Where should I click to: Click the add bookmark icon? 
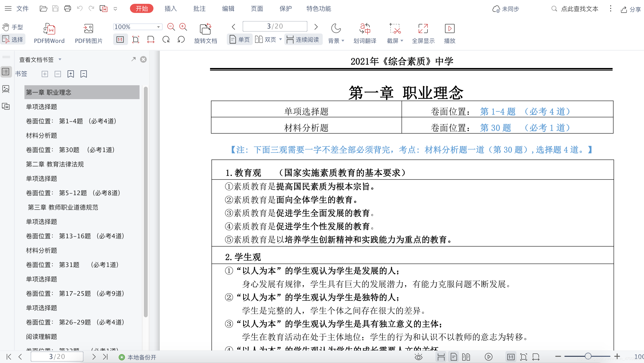pyautogui.click(x=71, y=74)
